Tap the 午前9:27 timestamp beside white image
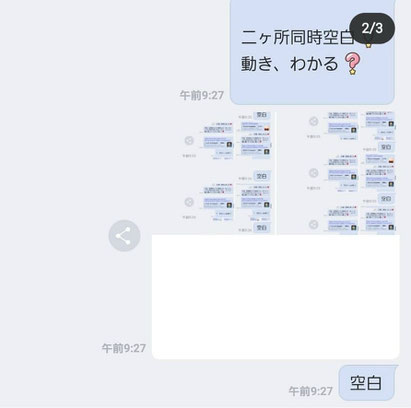Image resolution: width=411 pixels, height=408 pixels. (x=124, y=348)
